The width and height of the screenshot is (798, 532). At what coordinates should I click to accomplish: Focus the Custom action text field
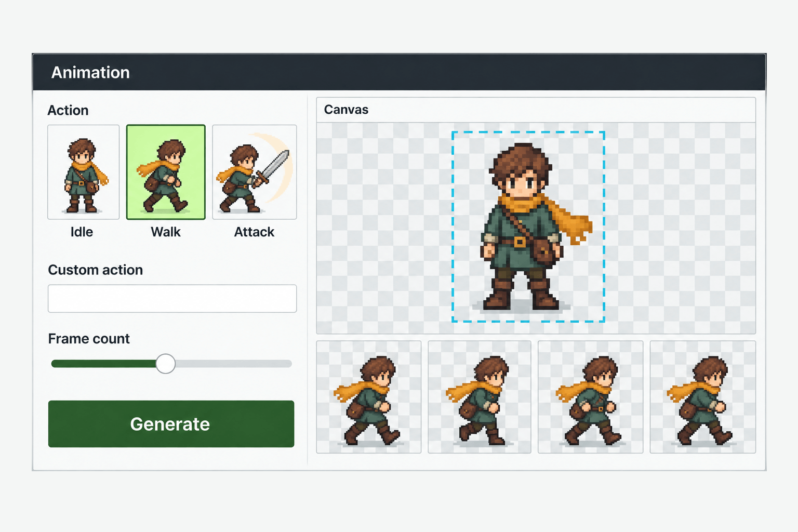tap(172, 299)
